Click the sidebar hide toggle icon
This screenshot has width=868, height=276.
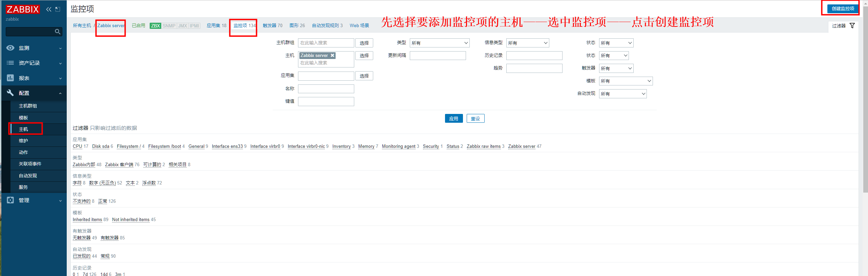coord(58,9)
